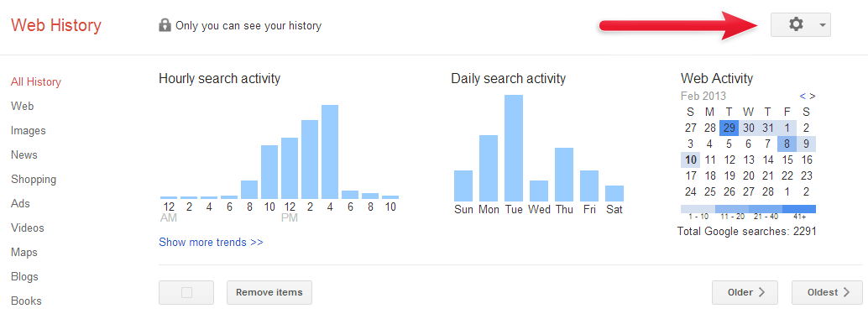Select All History in sidebar
868x314 pixels.
pos(36,82)
